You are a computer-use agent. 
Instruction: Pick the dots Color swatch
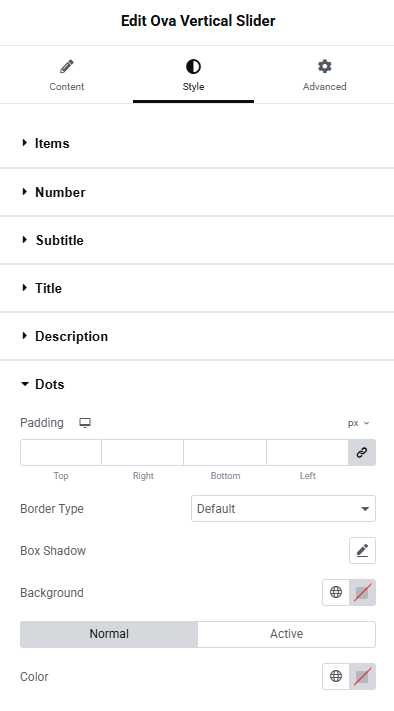pos(362,676)
